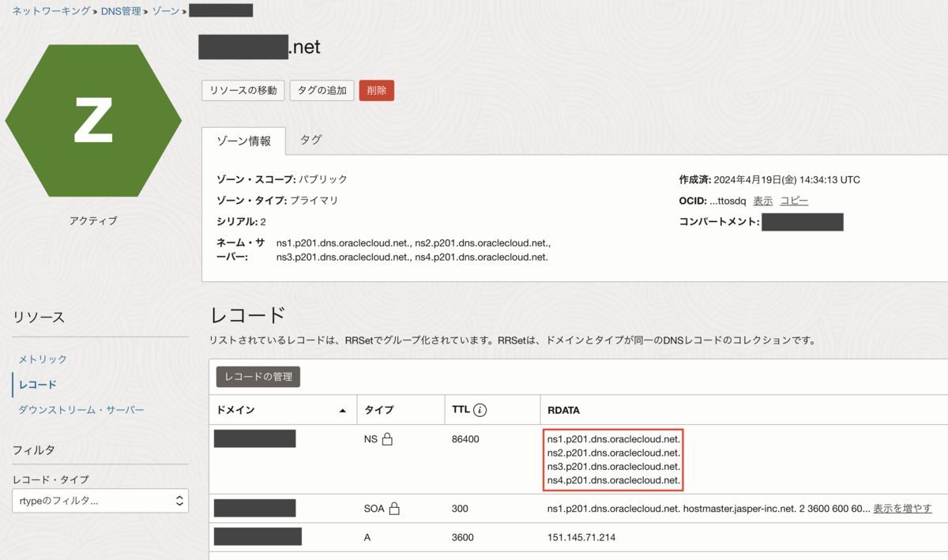948x560 pixels.
Task: Open レコードの管理
Action: pos(257,377)
